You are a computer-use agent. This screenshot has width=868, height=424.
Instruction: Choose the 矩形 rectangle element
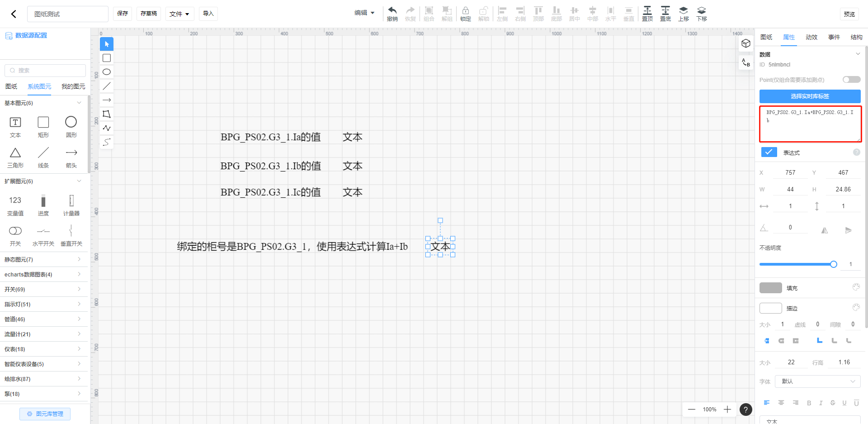pos(43,126)
